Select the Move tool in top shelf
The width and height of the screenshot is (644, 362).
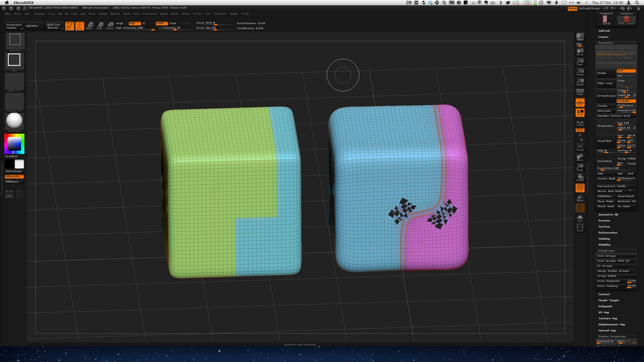89,25
